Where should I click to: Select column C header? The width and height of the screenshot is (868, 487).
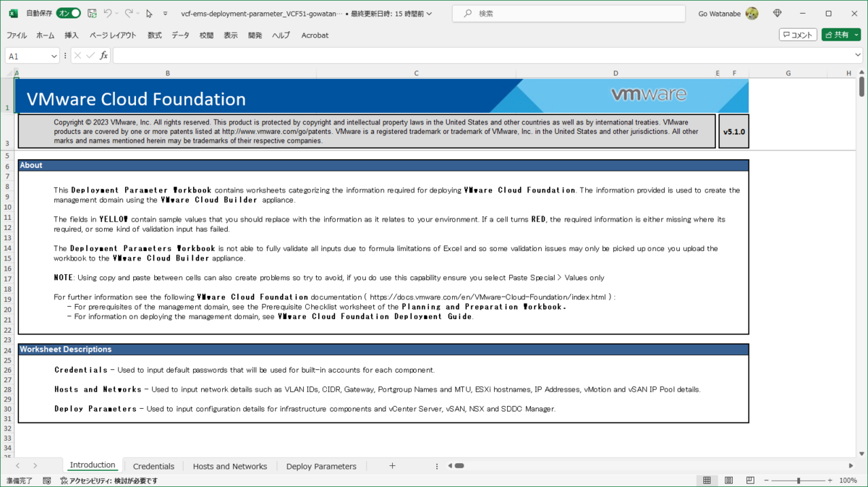(417, 73)
